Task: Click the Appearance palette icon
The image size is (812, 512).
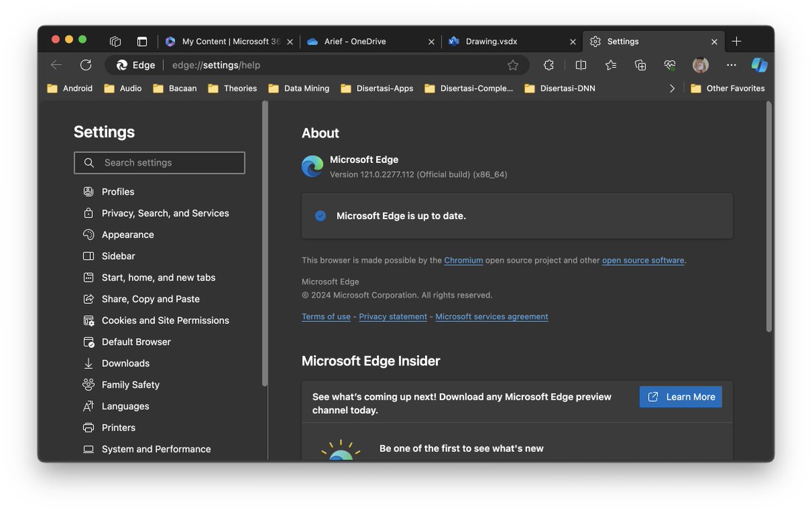Action: (89, 235)
